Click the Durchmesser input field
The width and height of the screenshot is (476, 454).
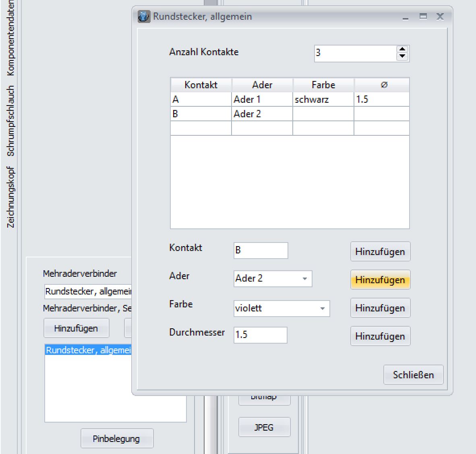260,335
